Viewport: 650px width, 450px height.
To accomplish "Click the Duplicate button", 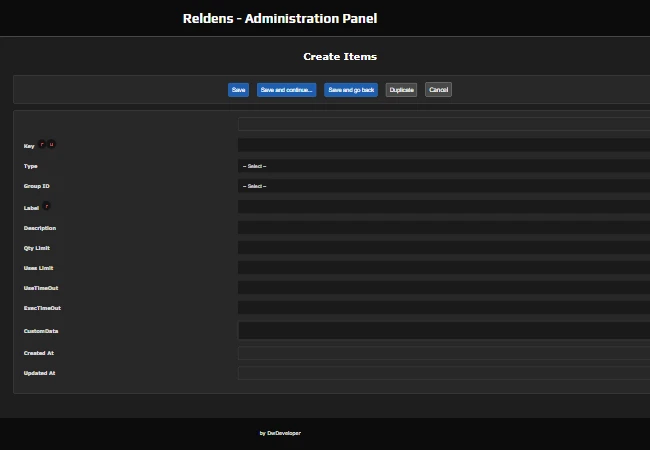I will pyautogui.click(x=401, y=90).
